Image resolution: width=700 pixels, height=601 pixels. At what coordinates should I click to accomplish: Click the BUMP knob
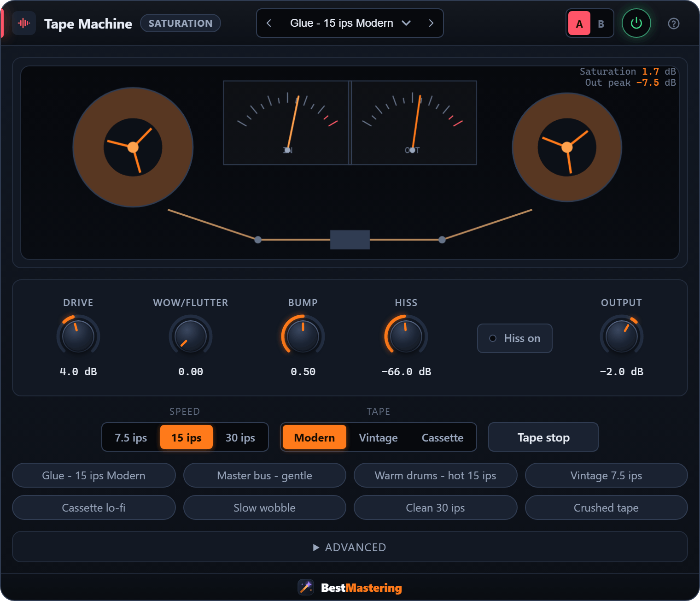point(303,336)
